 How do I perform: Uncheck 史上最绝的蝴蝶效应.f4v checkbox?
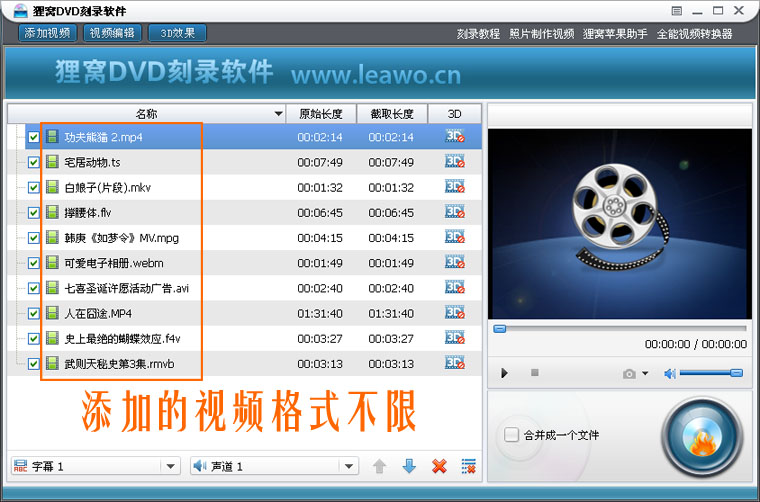[33, 339]
